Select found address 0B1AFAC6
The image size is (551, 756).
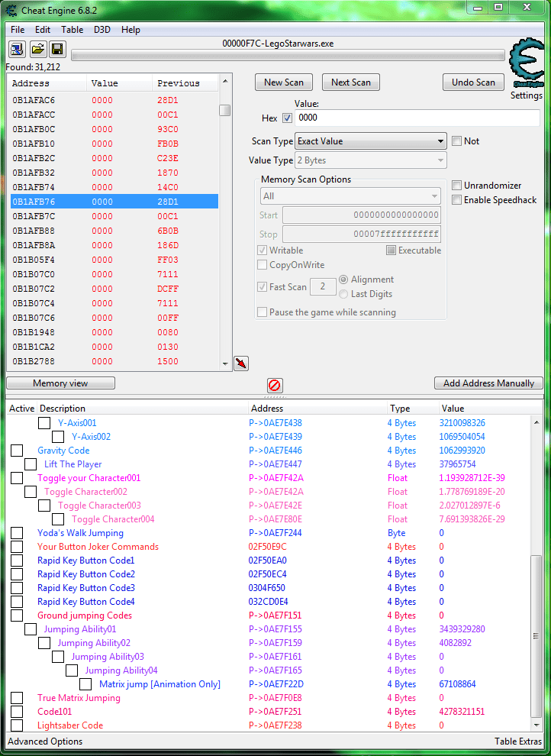(114, 100)
